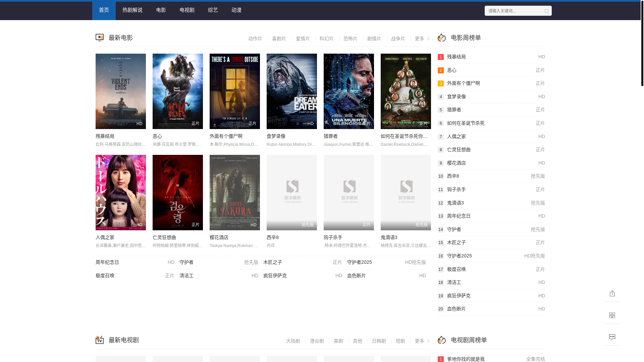Open Una Muerte Silenciosa poster

349,91
